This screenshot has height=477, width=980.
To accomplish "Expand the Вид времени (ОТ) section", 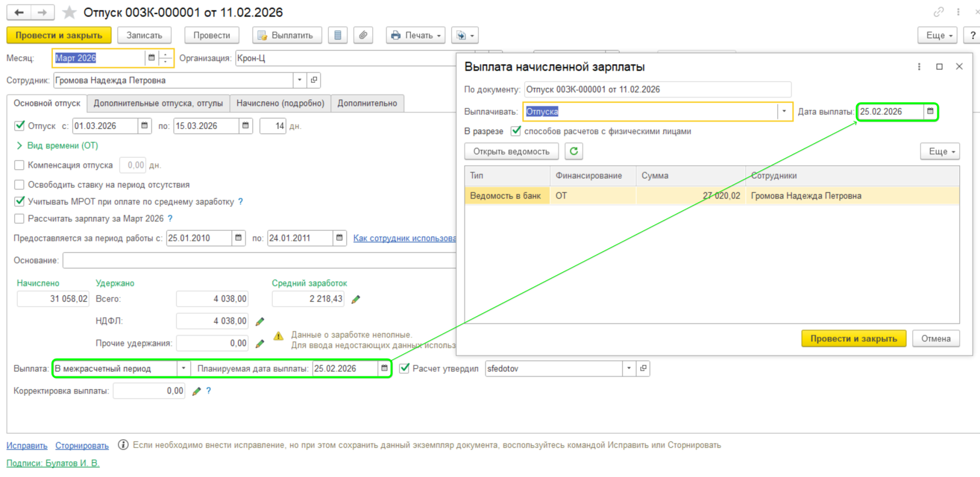I will (19, 146).
